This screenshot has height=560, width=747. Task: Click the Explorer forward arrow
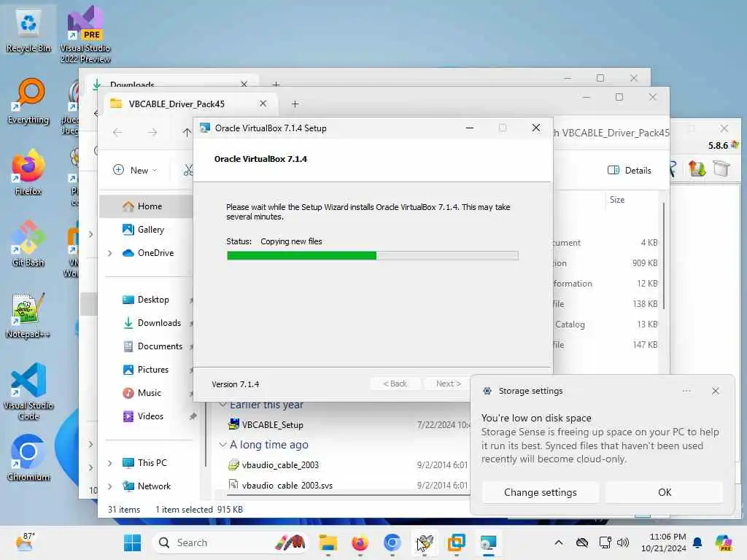click(152, 133)
